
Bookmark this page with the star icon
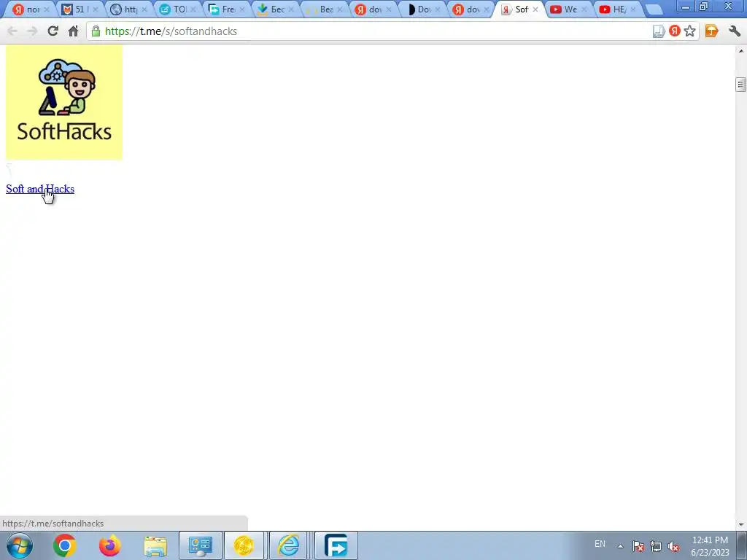pyautogui.click(x=689, y=31)
